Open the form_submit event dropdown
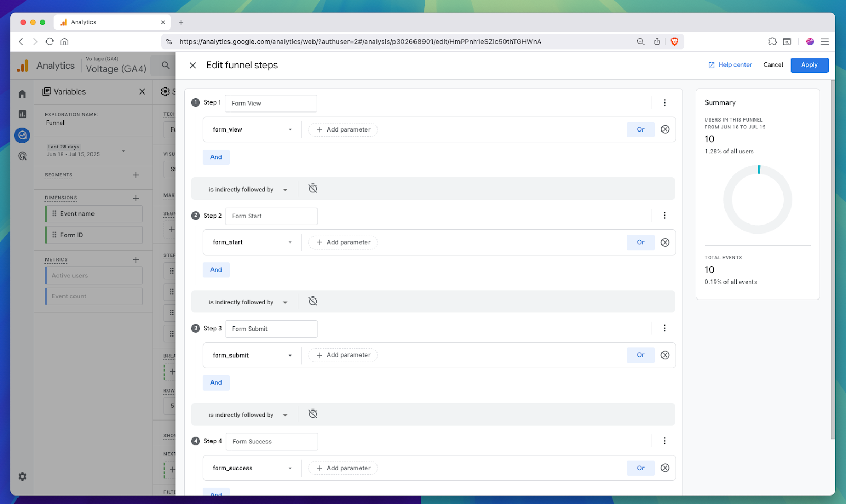Image resolution: width=846 pixels, height=504 pixels. click(x=252, y=355)
